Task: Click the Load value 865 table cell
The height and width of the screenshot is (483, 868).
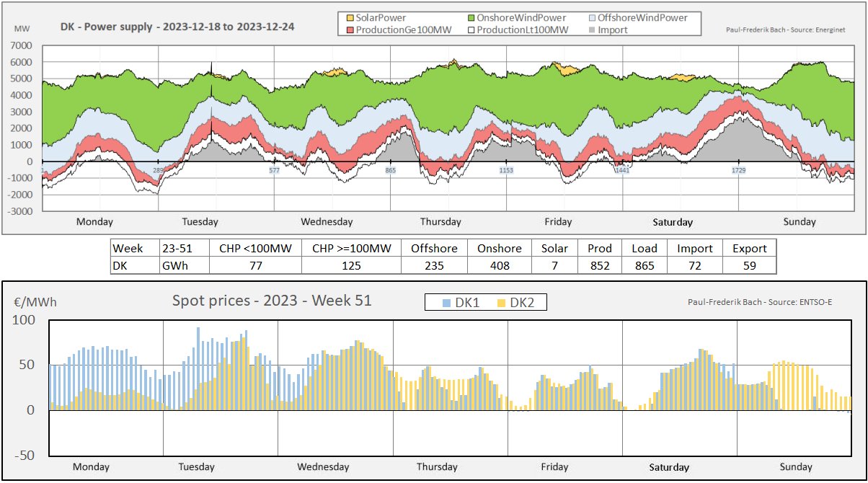Action: coord(644,265)
